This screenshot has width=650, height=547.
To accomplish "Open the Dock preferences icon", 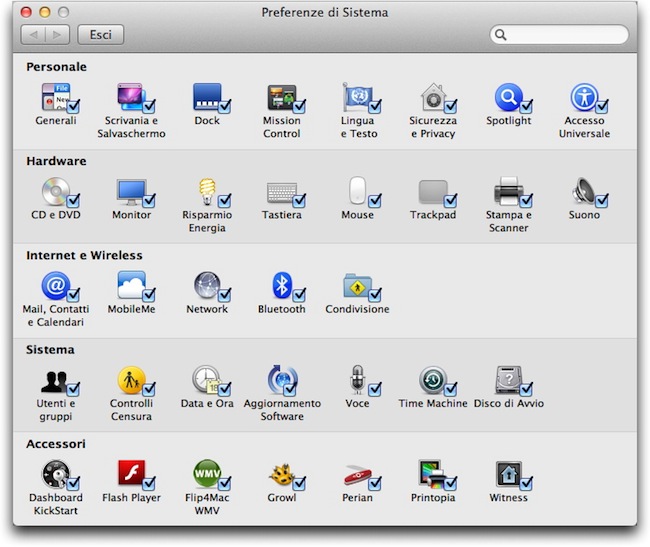I will coord(207,97).
